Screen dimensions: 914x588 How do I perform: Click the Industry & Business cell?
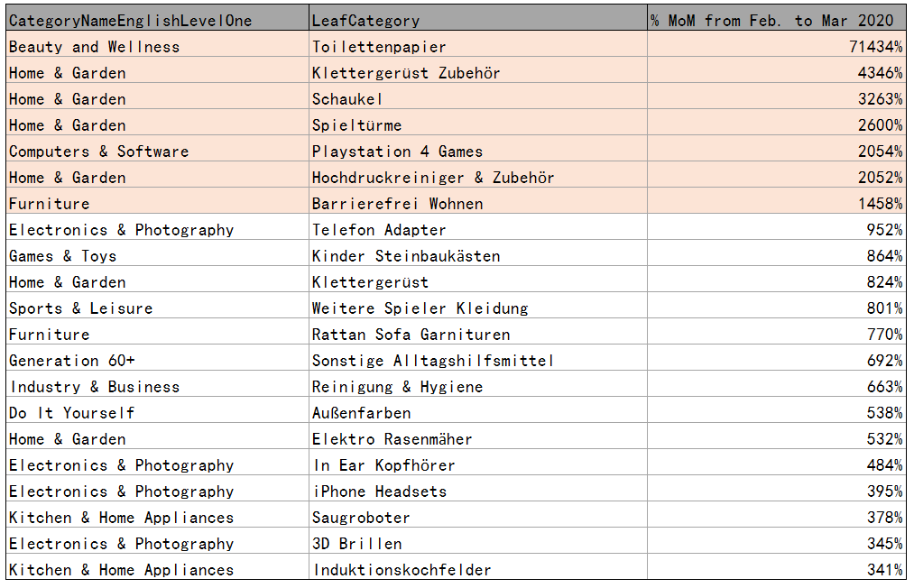(x=95, y=387)
